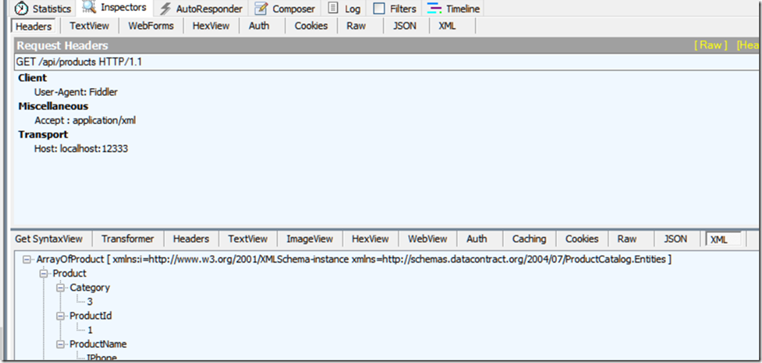
Task: Select the request Headers tab
Action: (34, 26)
